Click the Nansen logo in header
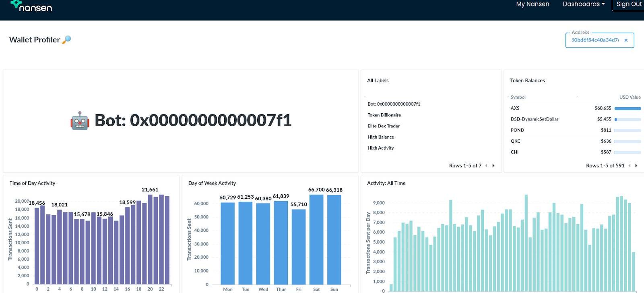 coord(31,6)
